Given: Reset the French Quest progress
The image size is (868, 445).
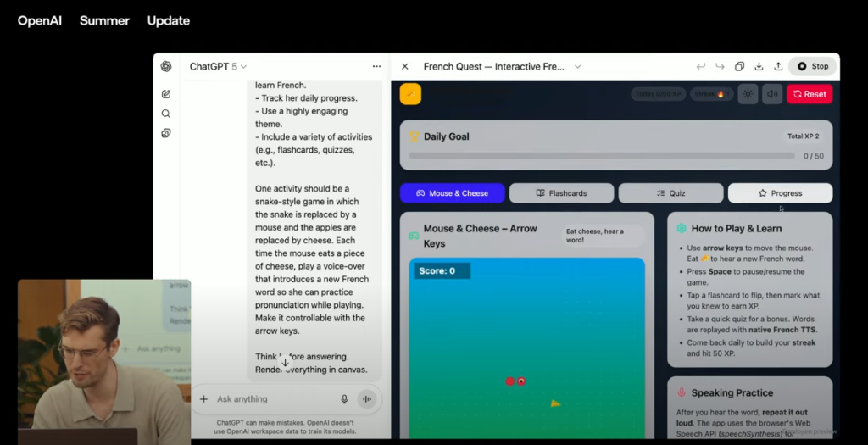Looking at the screenshot, I should pos(810,94).
